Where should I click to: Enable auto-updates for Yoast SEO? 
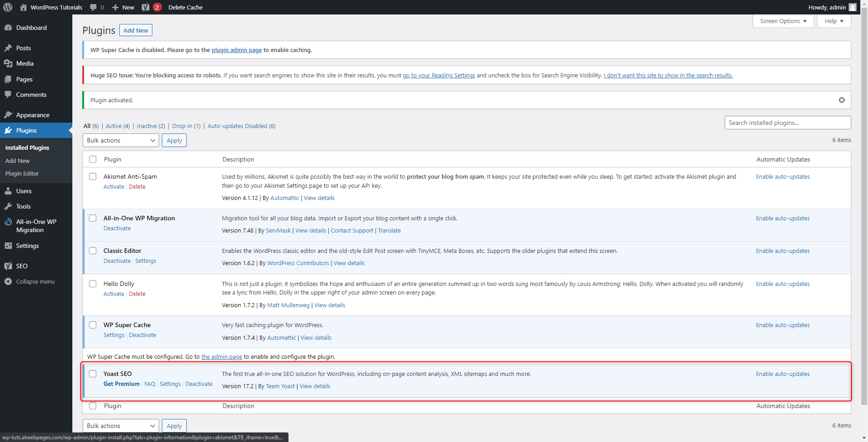(783, 374)
